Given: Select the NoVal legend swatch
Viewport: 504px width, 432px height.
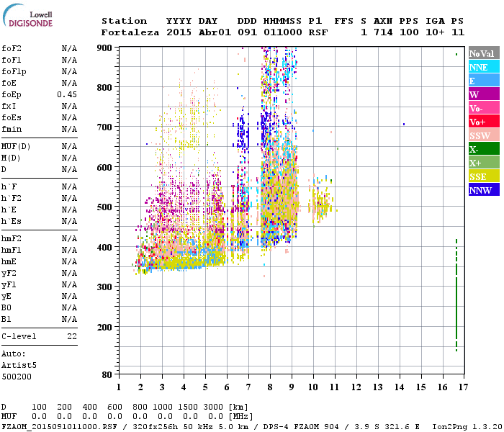Looking at the screenshot, I should [x=483, y=53].
